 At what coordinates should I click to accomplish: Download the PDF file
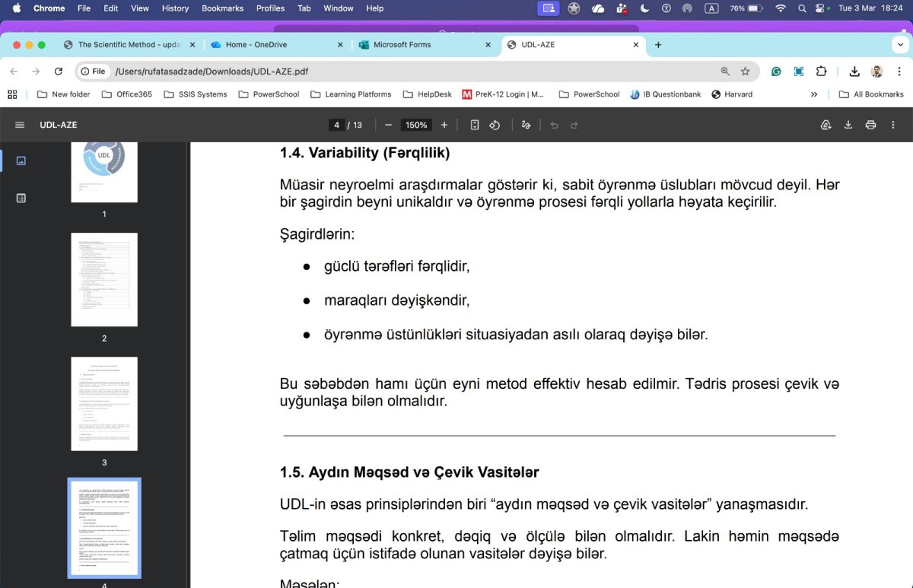[x=848, y=125]
